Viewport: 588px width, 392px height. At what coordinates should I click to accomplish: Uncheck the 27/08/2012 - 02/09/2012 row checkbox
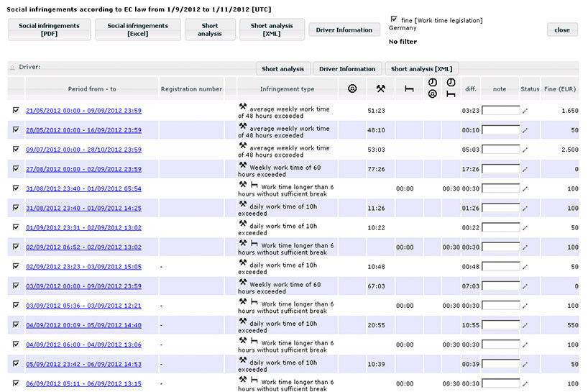click(x=16, y=168)
